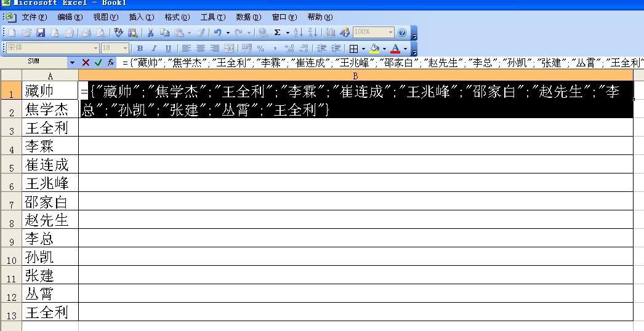Center align text
The height and width of the screenshot is (331, 644).
201,49
